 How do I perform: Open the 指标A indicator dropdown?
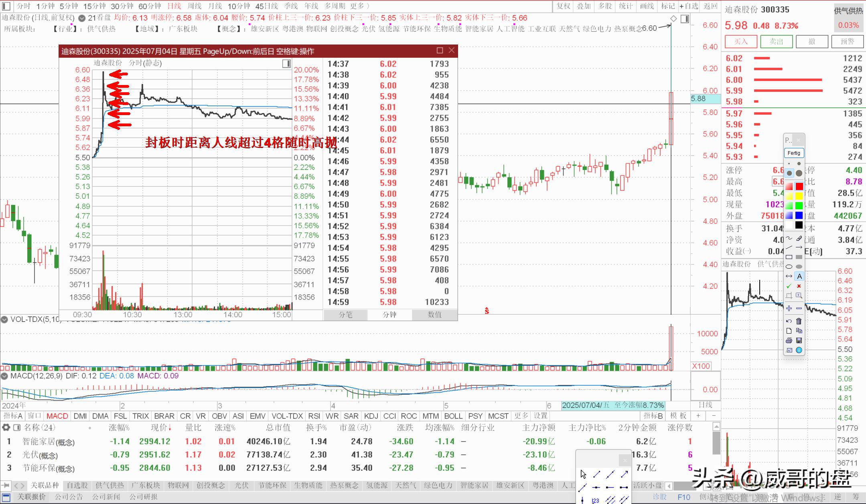[x=13, y=416]
